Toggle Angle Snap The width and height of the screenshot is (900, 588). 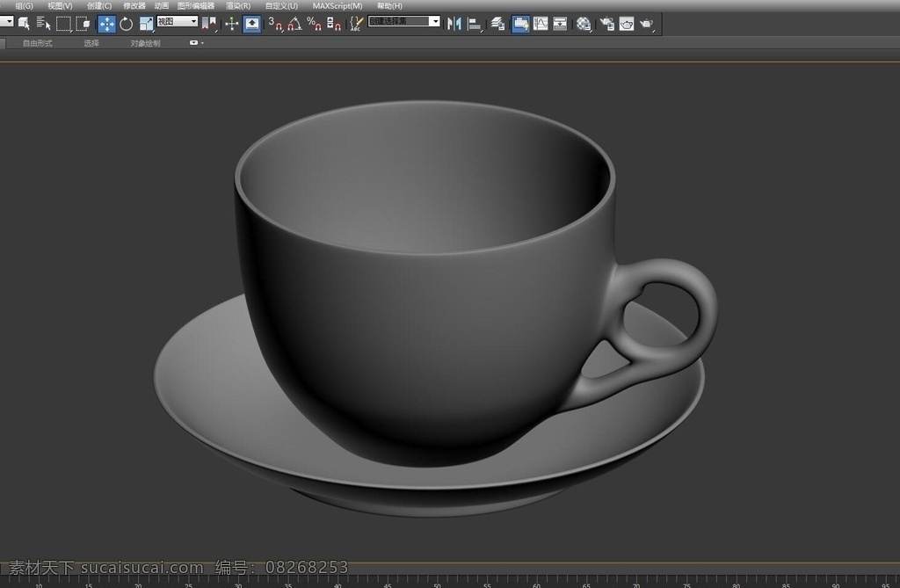294,24
